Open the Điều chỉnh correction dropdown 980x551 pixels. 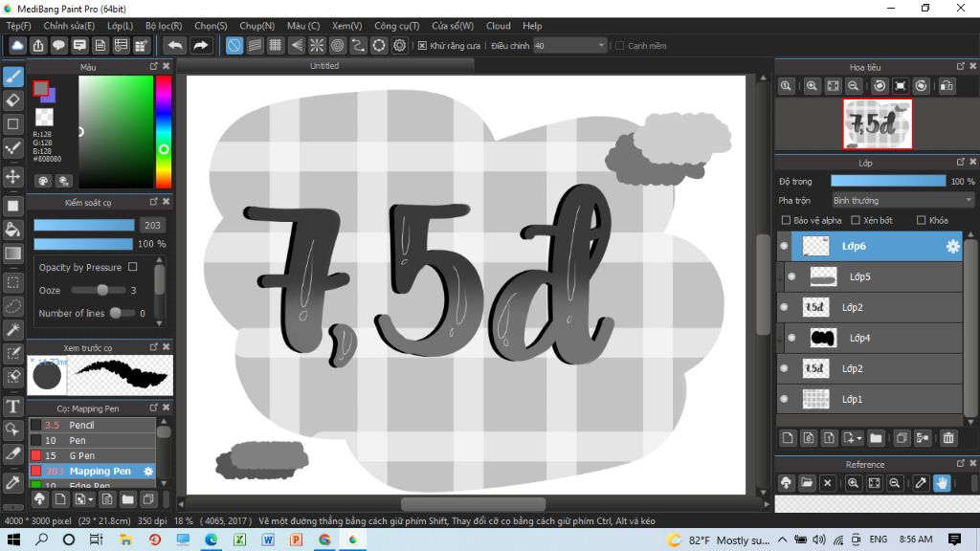click(x=570, y=46)
